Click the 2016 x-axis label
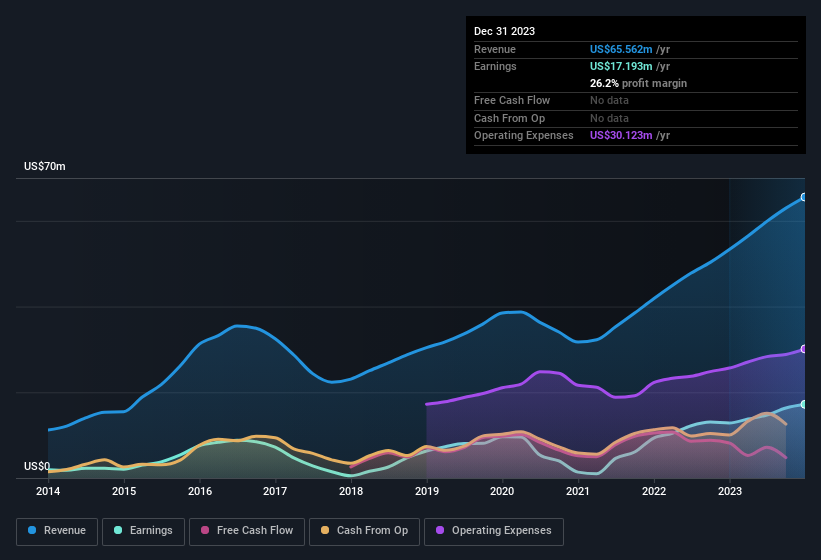This screenshot has width=821, height=560. pos(200,491)
